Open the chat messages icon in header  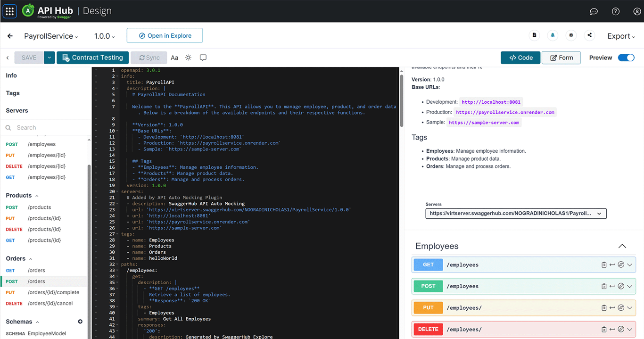[x=594, y=11]
